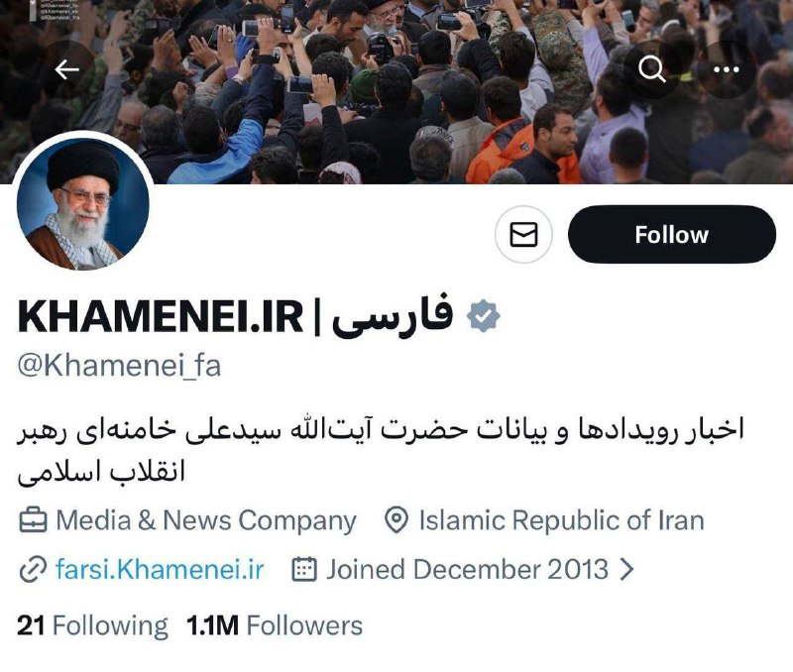Click the @Khamenei_fa handle text
Screen dimensions: 793x672
point(119,366)
